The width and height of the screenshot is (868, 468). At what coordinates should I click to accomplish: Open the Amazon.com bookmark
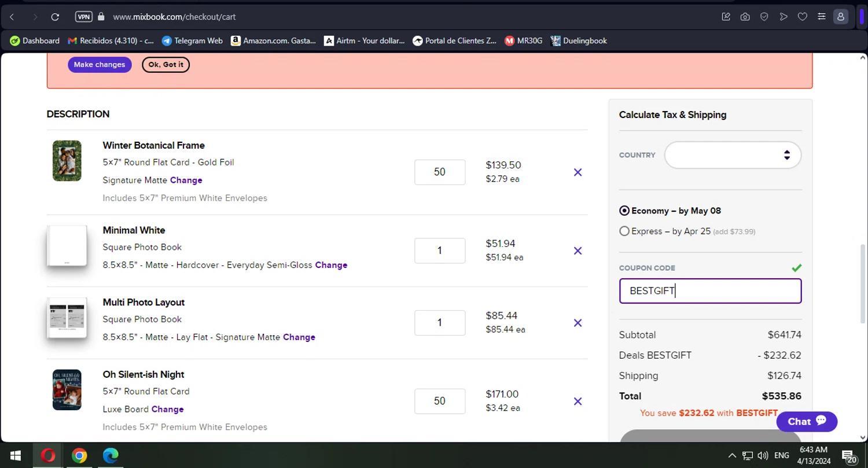pos(273,40)
